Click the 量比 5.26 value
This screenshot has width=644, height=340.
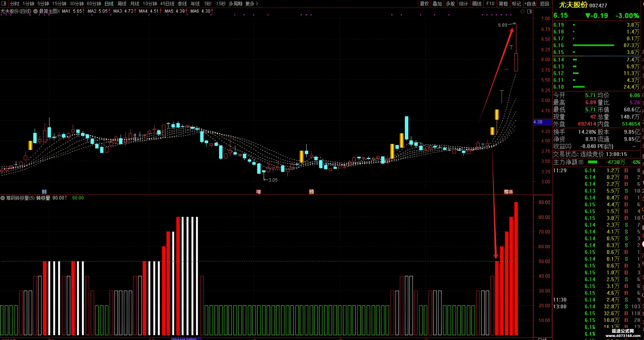pyautogui.click(x=635, y=102)
